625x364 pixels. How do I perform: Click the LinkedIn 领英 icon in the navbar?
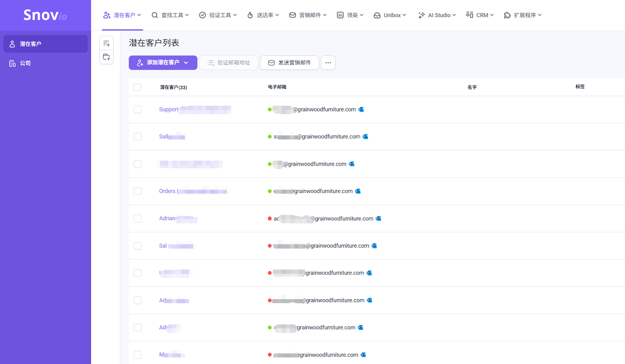pos(339,15)
